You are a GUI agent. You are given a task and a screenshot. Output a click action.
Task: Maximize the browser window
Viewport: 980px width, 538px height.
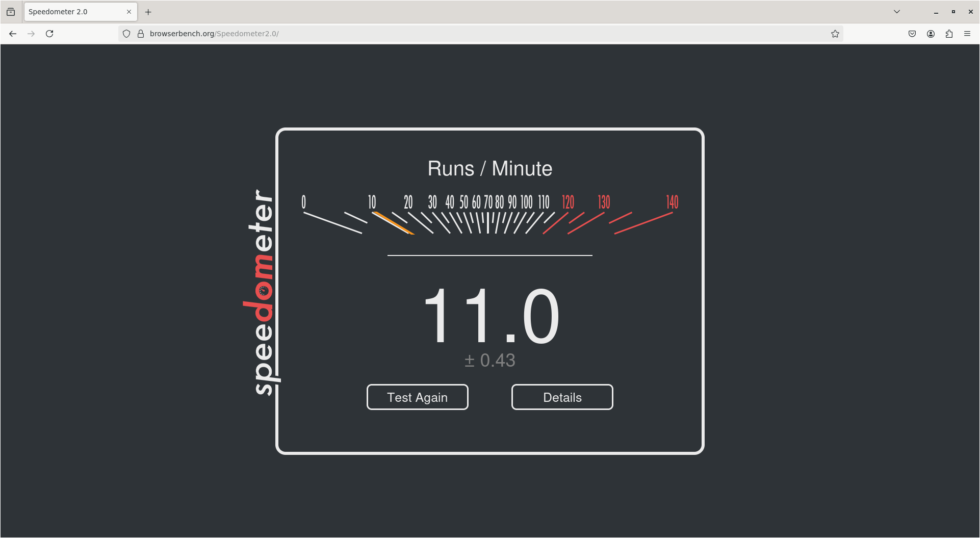tap(953, 12)
